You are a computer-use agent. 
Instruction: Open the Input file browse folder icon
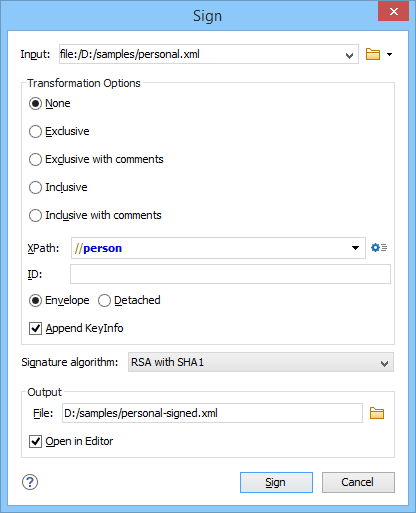click(373, 54)
